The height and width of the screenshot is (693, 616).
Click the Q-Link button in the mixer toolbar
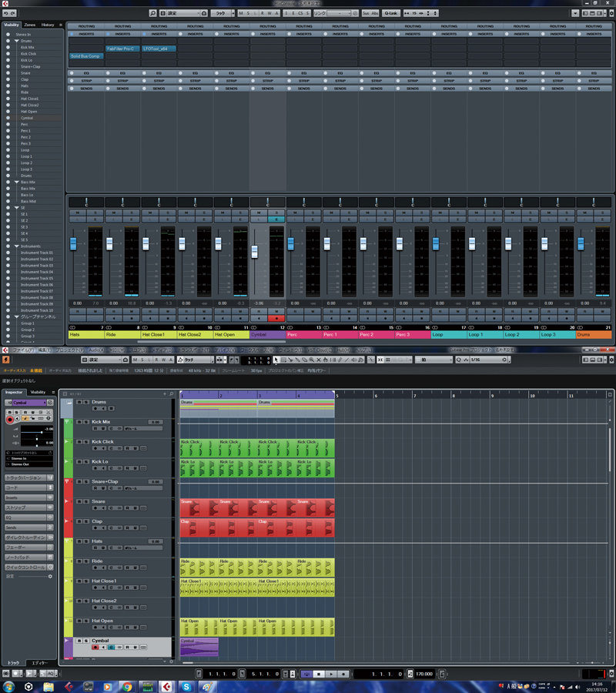tap(392, 14)
